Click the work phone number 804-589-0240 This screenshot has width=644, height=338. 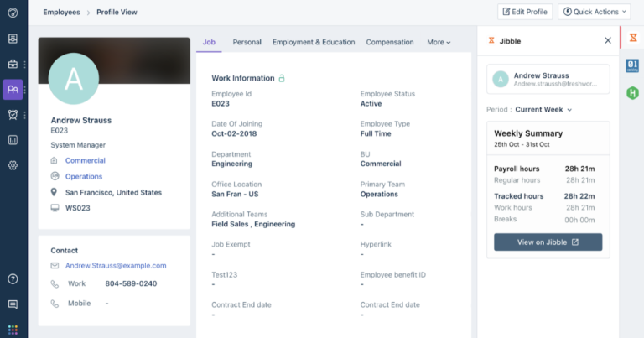coord(131,283)
